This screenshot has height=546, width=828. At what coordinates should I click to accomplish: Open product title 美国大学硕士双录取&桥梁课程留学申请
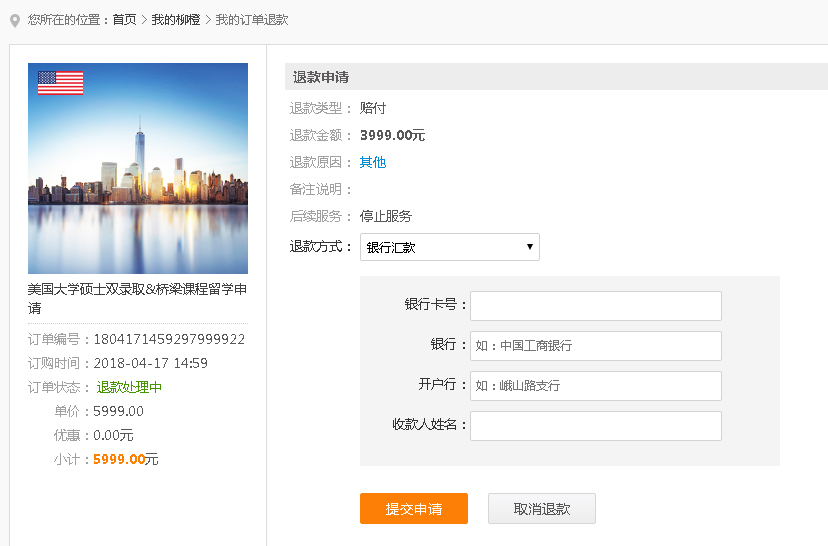click(x=137, y=298)
